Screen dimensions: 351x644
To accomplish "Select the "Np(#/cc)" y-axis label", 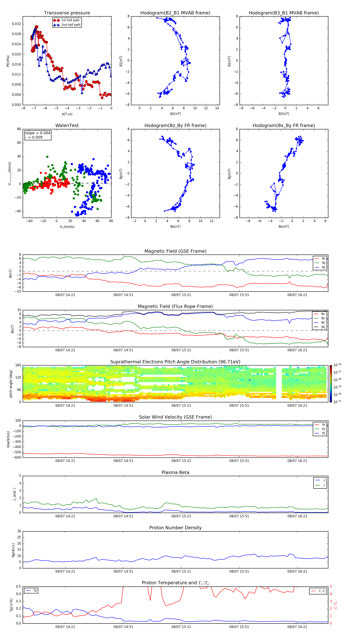I will pos(13,550).
